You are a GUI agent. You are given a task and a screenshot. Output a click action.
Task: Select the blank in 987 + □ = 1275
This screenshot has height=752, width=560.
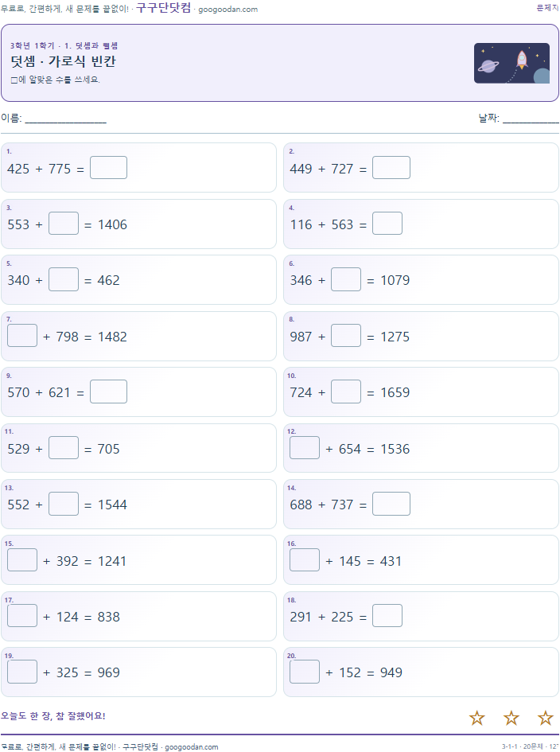click(346, 335)
